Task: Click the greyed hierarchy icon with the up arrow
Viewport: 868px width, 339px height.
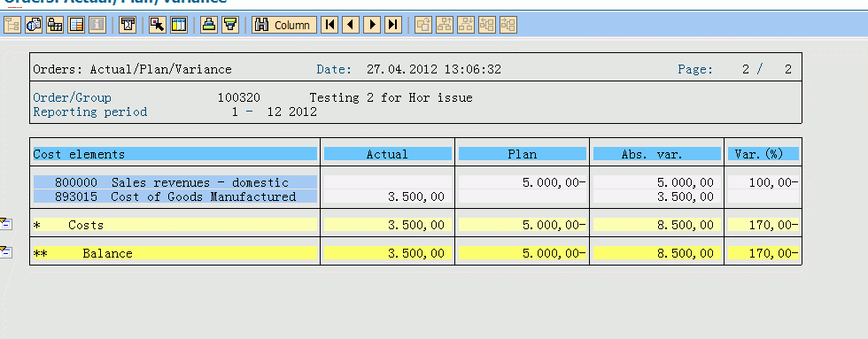Action: [445, 25]
